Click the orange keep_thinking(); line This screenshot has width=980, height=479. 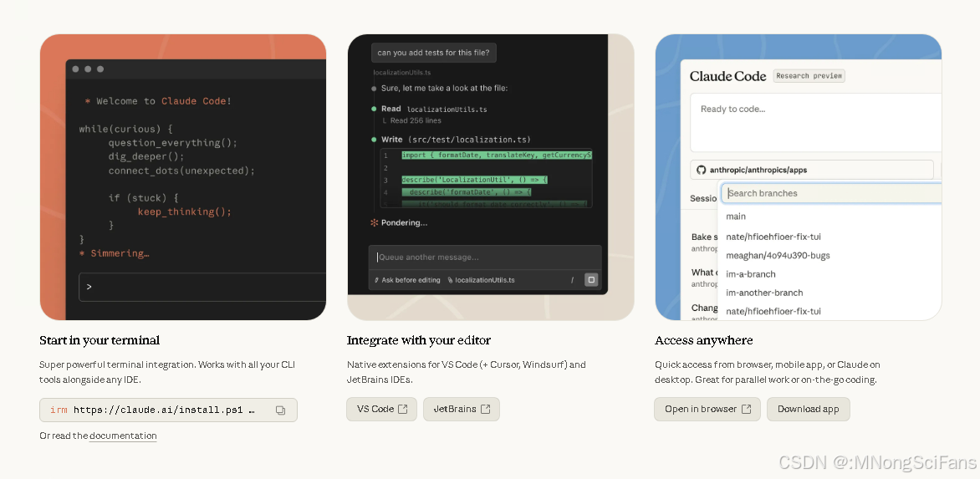[x=184, y=211]
